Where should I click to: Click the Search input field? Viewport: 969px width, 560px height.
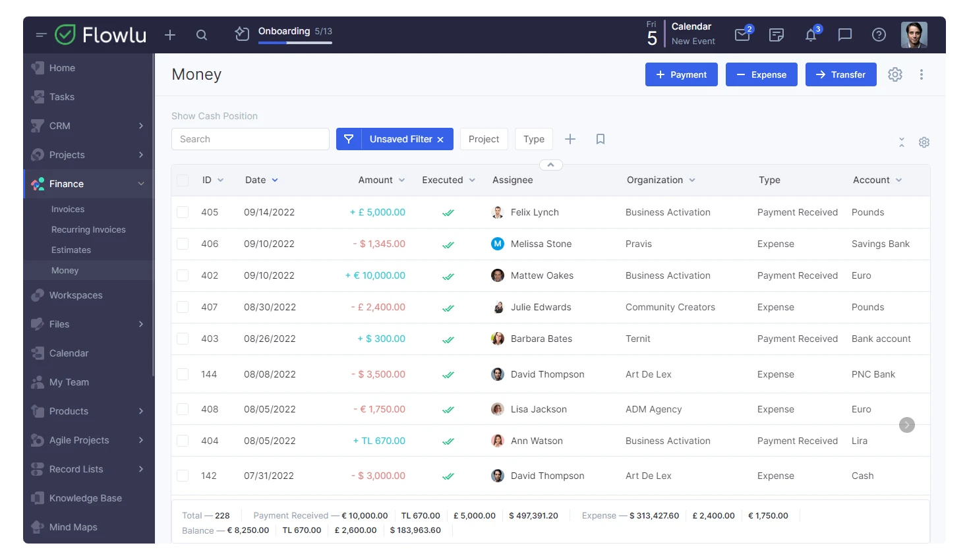point(250,139)
